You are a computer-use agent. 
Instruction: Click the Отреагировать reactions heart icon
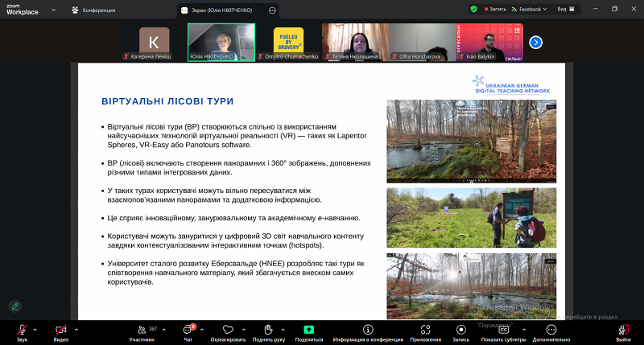[229, 331]
